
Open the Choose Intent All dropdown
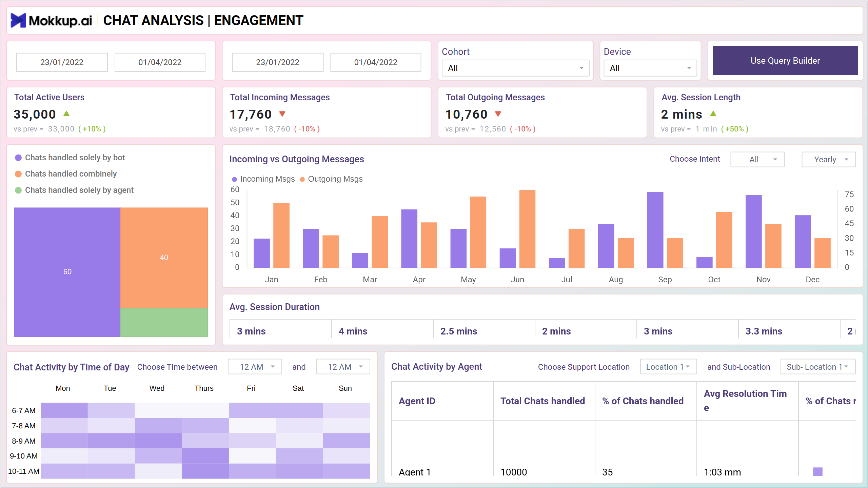757,159
